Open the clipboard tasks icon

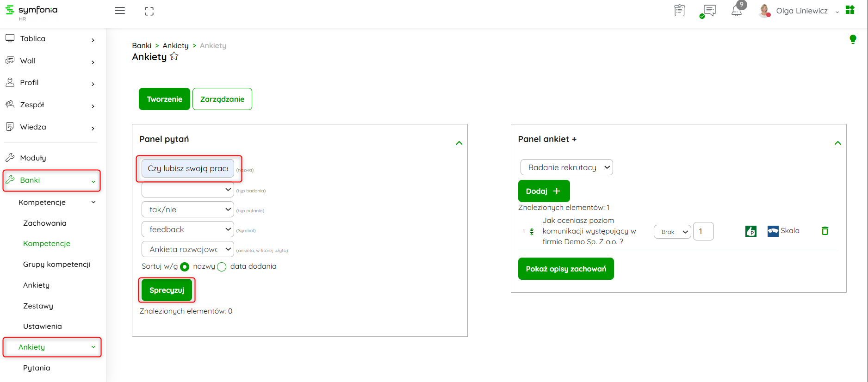point(679,10)
